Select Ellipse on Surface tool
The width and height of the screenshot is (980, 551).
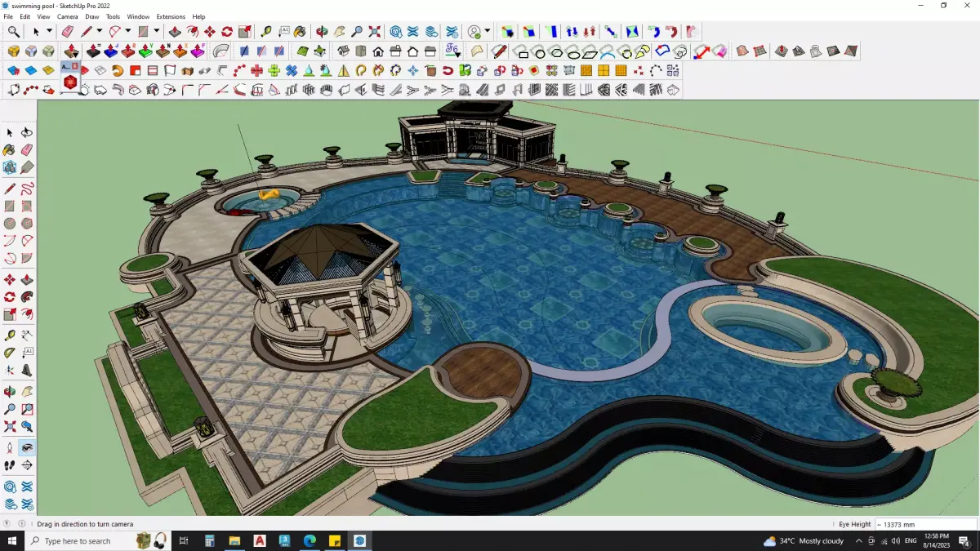573,51
